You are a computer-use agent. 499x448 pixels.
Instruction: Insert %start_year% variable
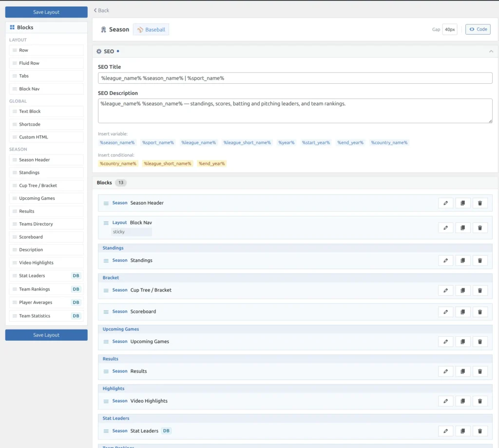coord(316,143)
